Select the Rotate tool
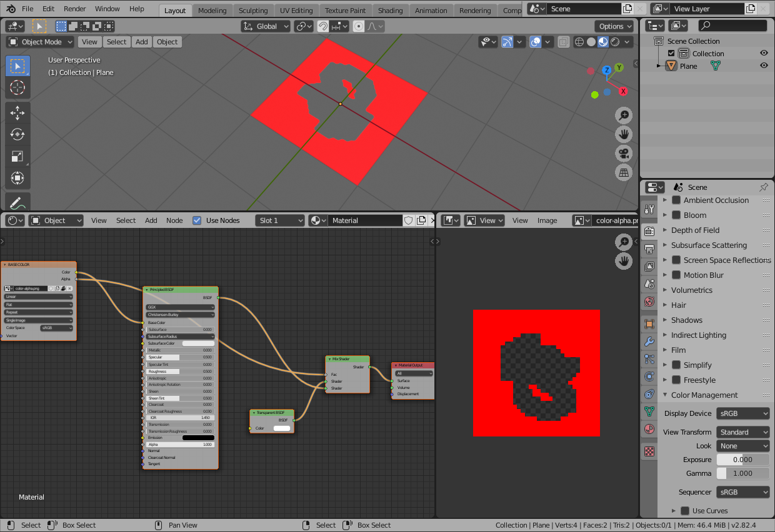 coord(17,134)
